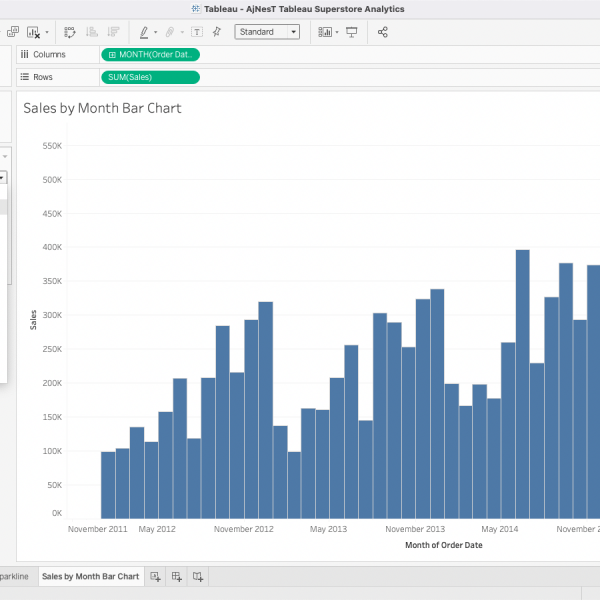Click the Sort Descending toolbar icon

point(112,32)
